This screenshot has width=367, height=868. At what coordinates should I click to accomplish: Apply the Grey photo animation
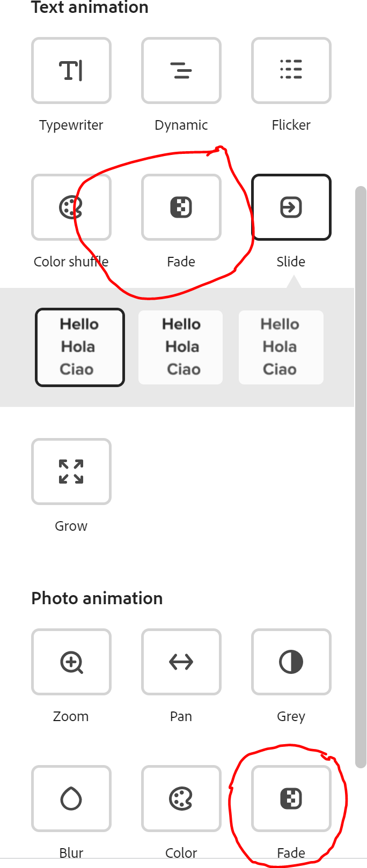[x=291, y=662]
